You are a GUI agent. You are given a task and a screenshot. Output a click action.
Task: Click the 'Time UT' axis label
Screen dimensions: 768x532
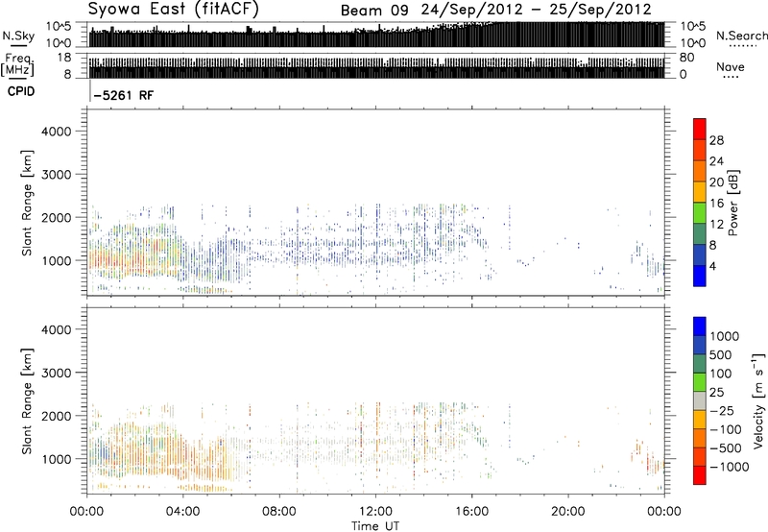pyautogui.click(x=375, y=526)
